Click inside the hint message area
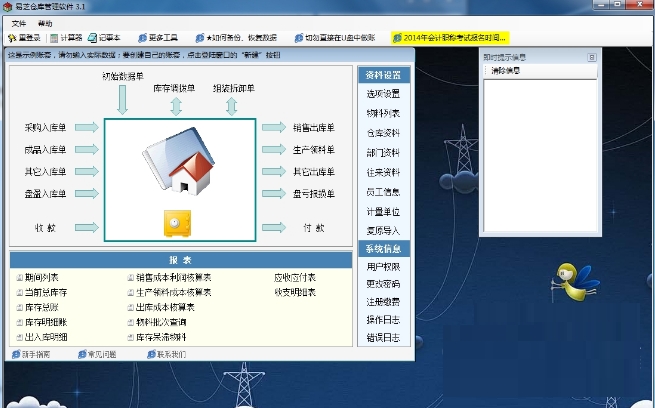The height and width of the screenshot is (408, 655). 541,155
